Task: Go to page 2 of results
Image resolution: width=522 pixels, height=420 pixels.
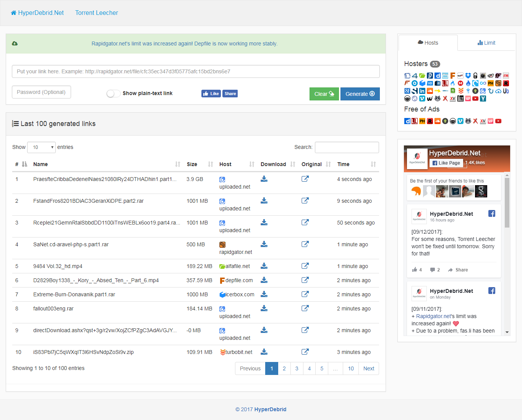Action: [284, 368]
